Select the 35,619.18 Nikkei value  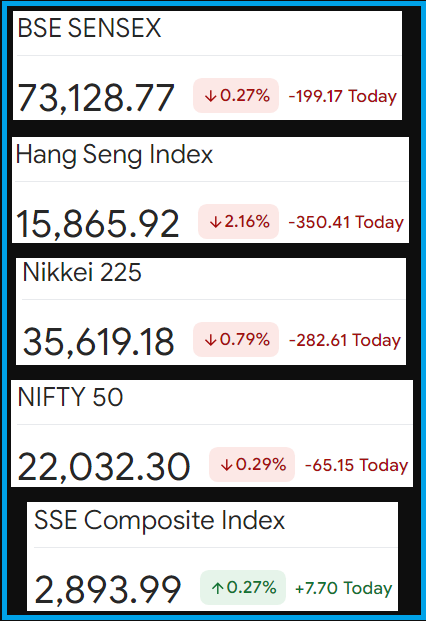click(x=99, y=341)
